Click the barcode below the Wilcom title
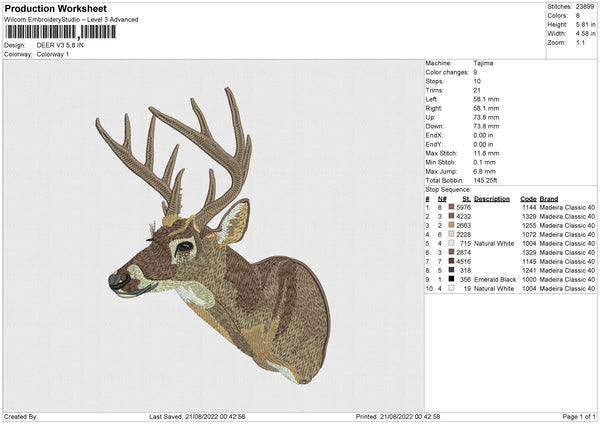This screenshot has width=600, height=424. click(x=60, y=32)
